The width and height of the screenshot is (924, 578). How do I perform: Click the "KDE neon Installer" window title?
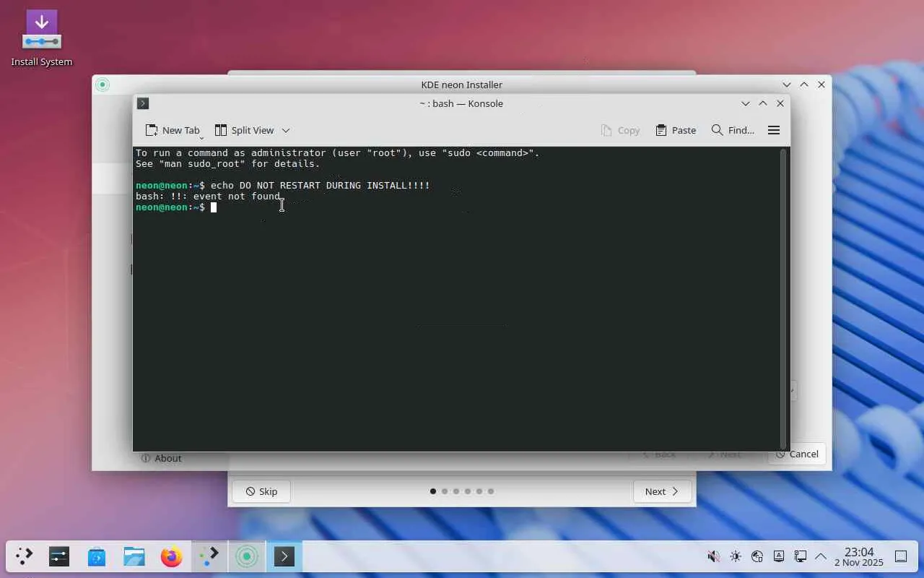click(x=462, y=85)
